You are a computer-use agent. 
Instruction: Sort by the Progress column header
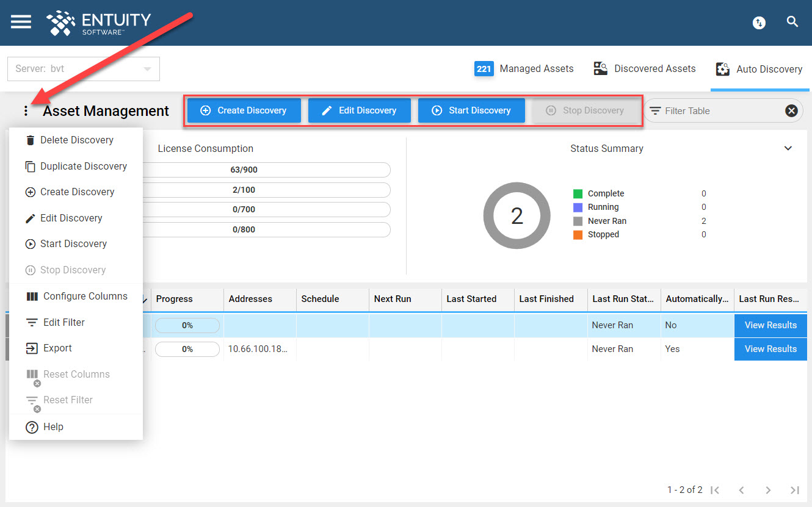pyautogui.click(x=187, y=299)
